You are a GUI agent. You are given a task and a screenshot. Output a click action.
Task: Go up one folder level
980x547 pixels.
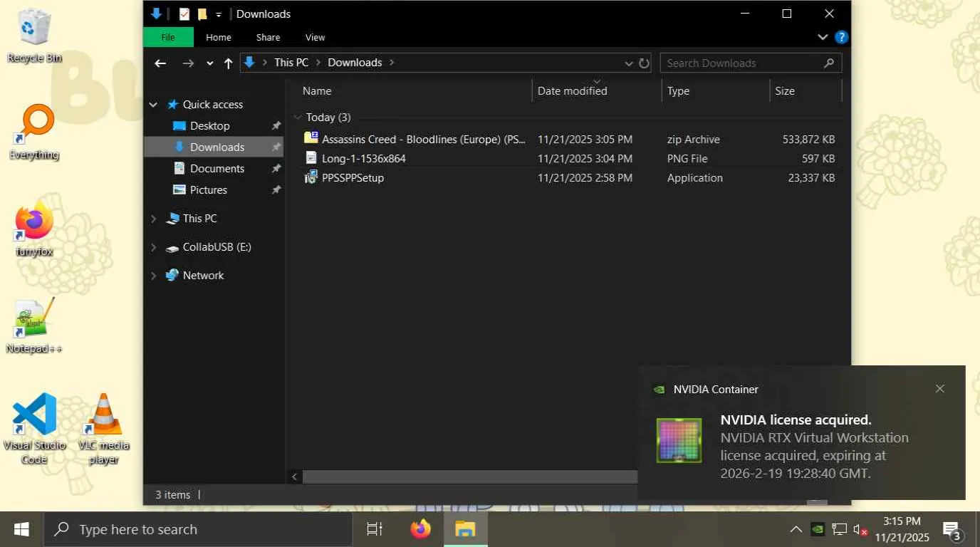tap(228, 63)
